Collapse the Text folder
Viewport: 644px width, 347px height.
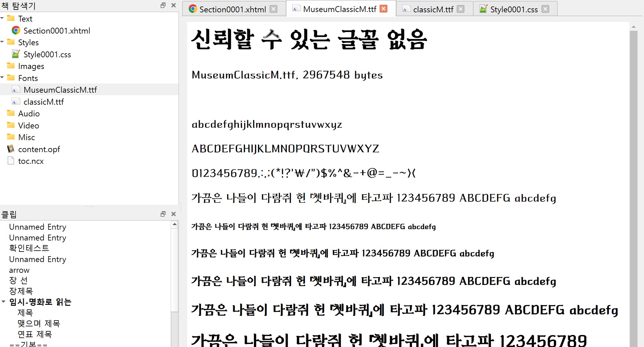pyautogui.click(x=2, y=18)
